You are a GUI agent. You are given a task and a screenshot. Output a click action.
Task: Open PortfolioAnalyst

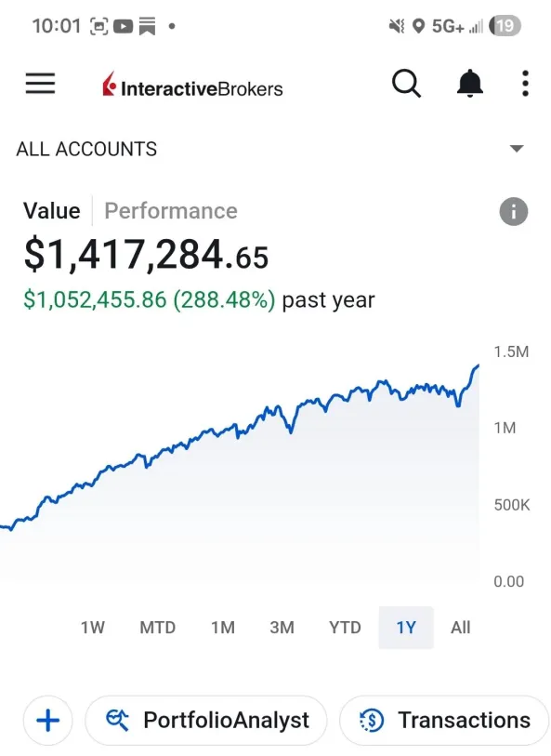(x=206, y=721)
